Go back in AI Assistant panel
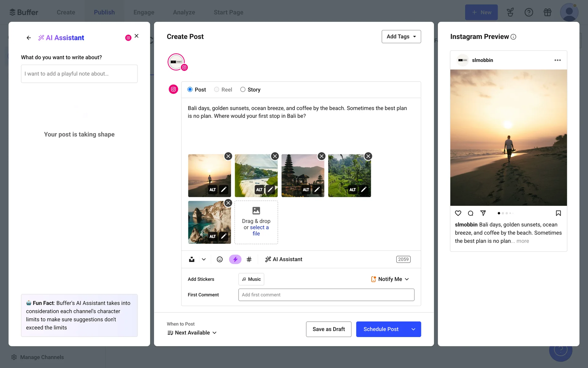 click(29, 38)
